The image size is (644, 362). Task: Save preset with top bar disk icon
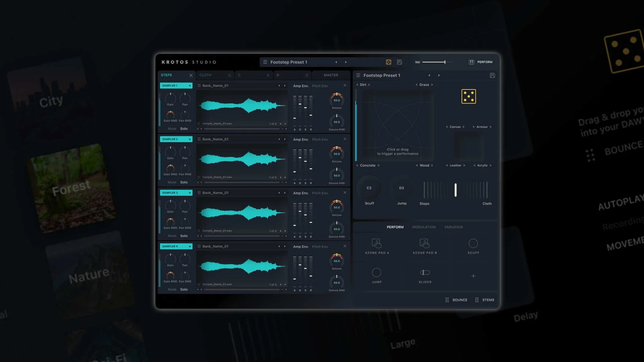click(x=399, y=62)
